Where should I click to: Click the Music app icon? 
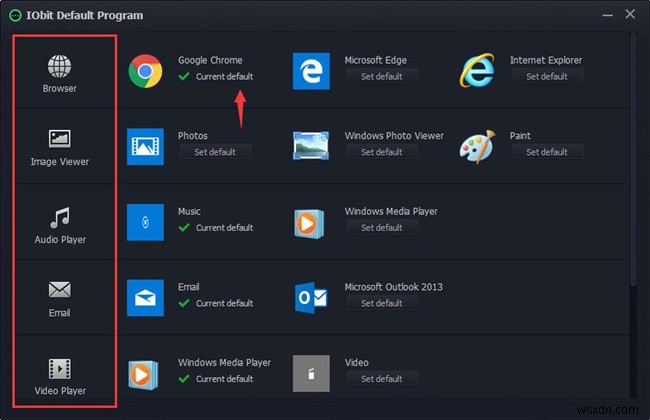point(145,222)
